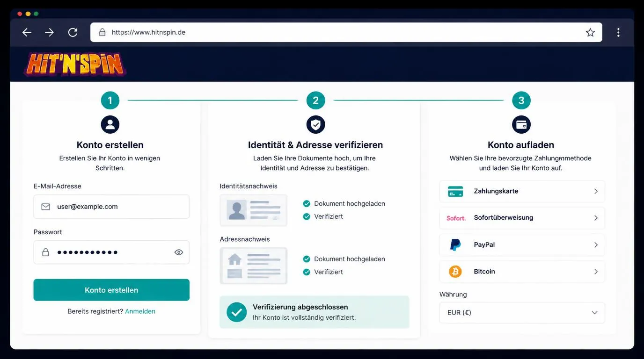Click the Sofort. logo icon
The image size is (644, 359).
pyautogui.click(x=456, y=218)
